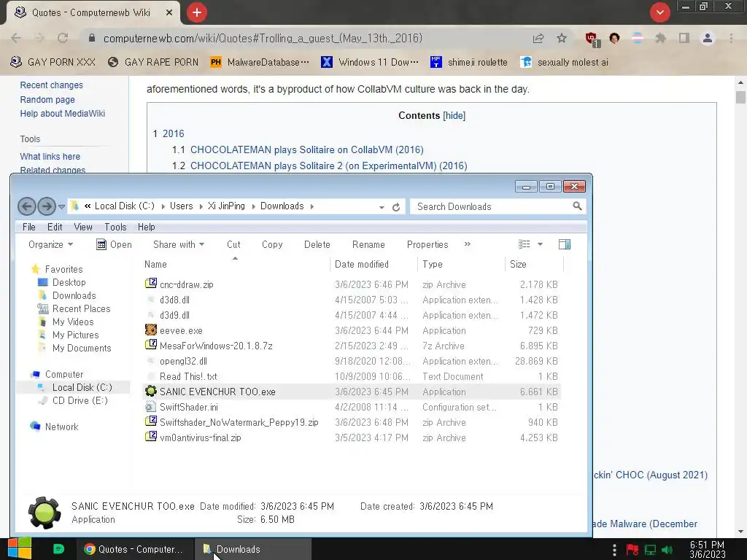The image size is (747, 560).
Task: Click the volume speaker tray icon
Action: [667, 550]
